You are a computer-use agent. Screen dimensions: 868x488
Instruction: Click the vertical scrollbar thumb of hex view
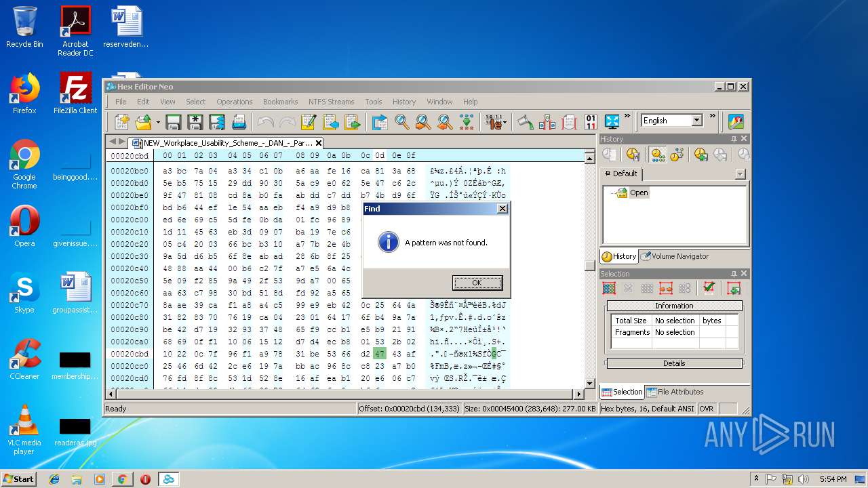pyautogui.click(x=590, y=265)
